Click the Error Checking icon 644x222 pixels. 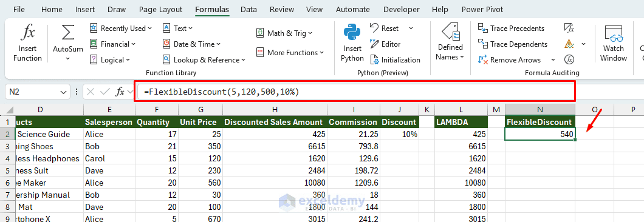tap(569, 44)
